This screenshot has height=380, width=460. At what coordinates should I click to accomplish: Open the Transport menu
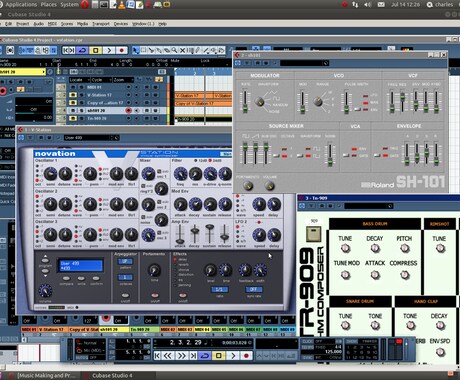point(101,24)
